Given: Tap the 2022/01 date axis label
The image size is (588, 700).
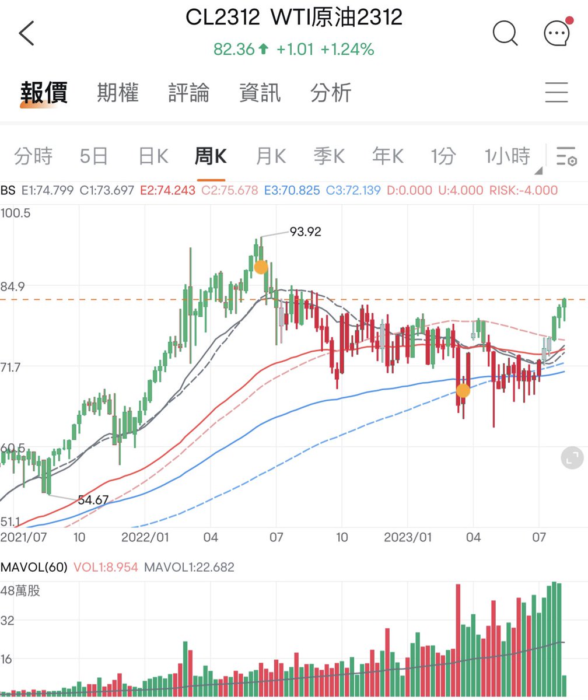Looking at the screenshot, I should click(145, 537).
